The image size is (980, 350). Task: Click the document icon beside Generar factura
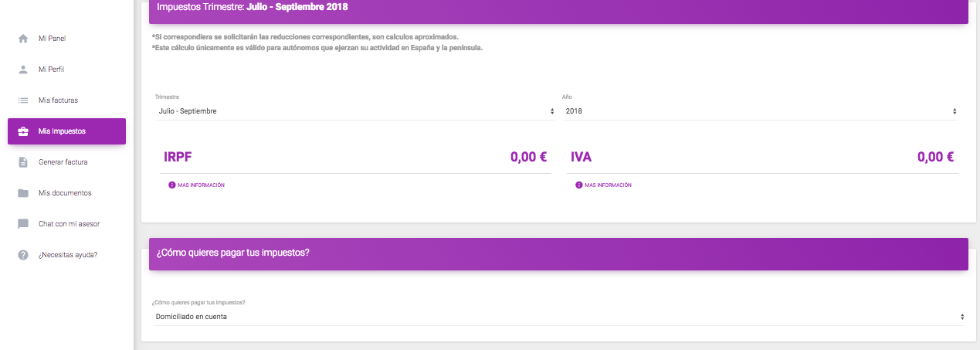click(x=23, y=162)
